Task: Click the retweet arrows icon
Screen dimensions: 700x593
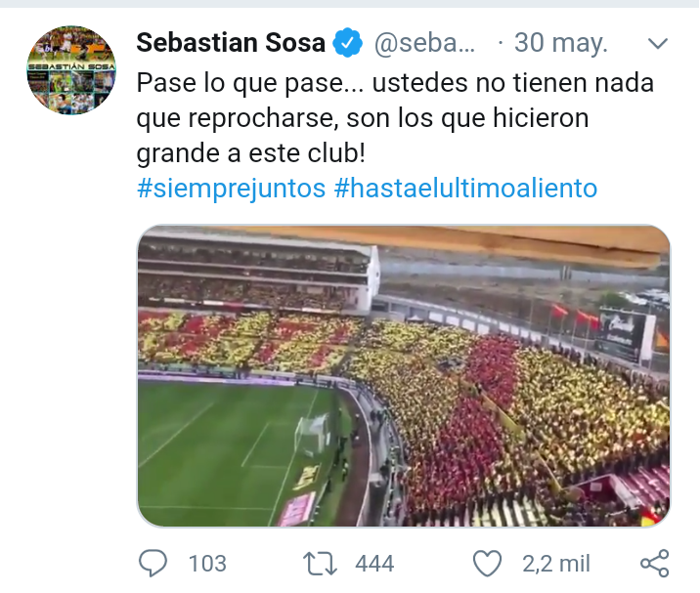Action: click(x=320, y=563)
